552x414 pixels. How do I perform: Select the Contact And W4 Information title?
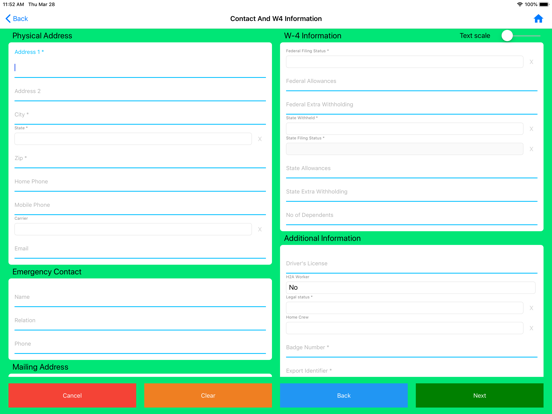tap(276, 19)
